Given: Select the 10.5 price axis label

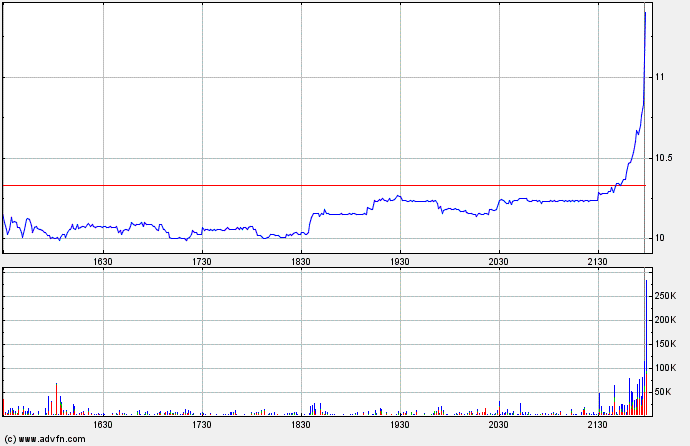Looking at the screenshot, I should (664, 158).
